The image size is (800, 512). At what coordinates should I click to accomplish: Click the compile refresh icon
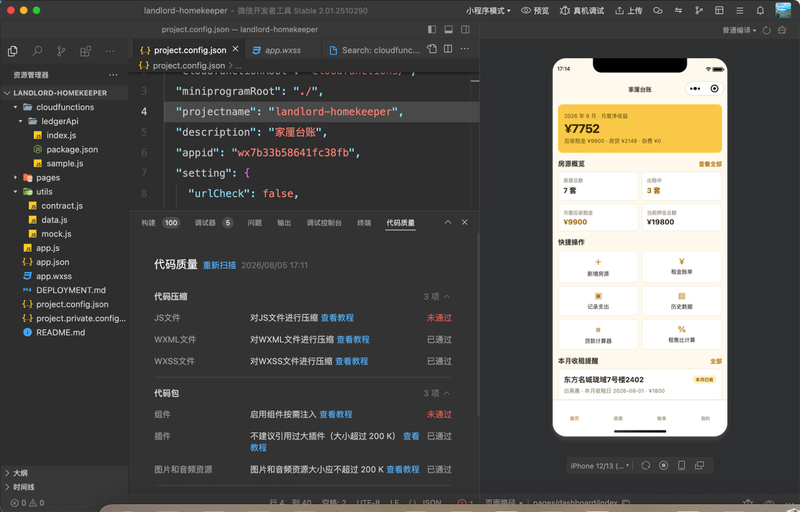pos(766,31)
